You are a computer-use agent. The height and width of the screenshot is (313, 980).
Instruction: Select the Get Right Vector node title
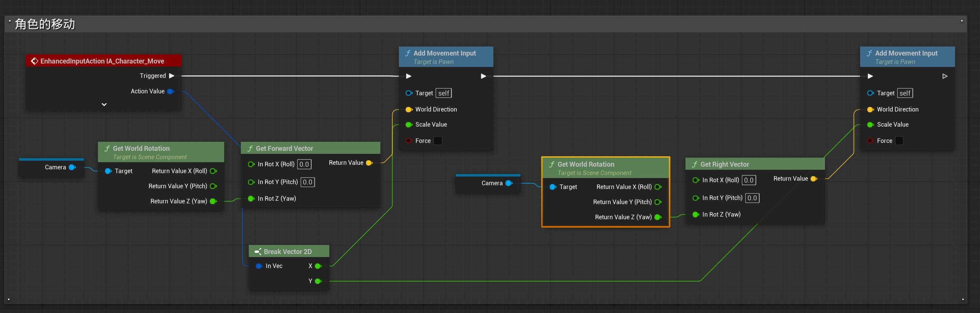[725, 164]
